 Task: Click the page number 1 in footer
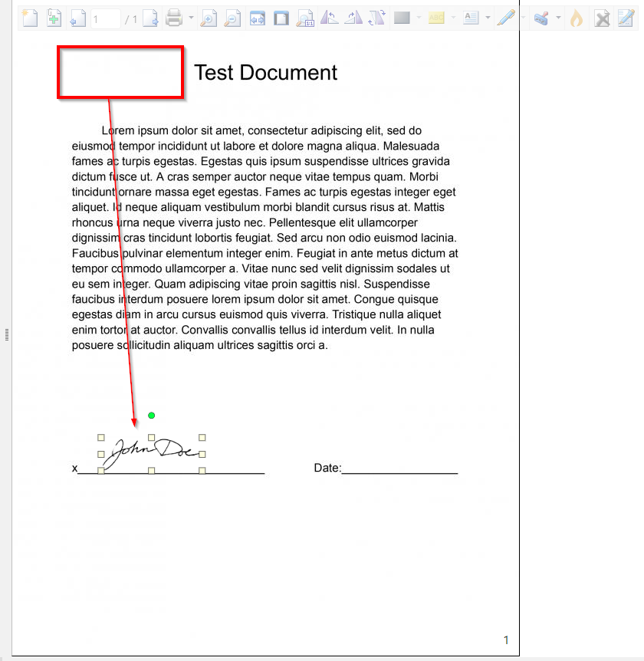506,640
